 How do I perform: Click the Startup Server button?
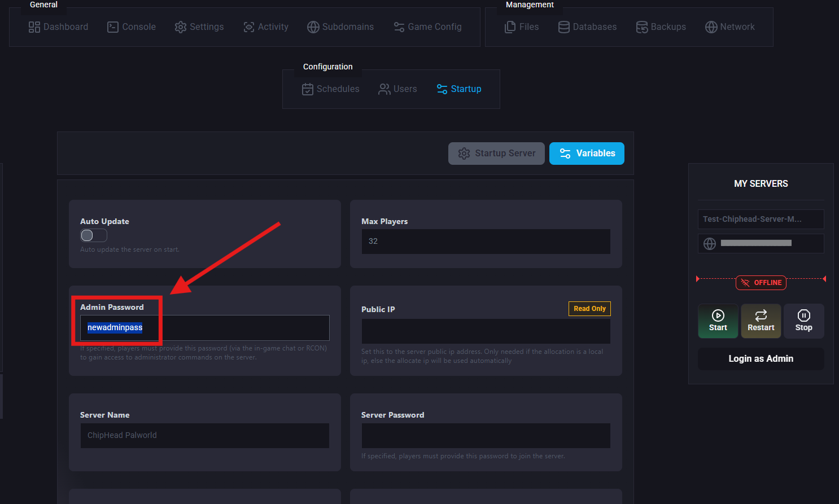coord(496,154)
